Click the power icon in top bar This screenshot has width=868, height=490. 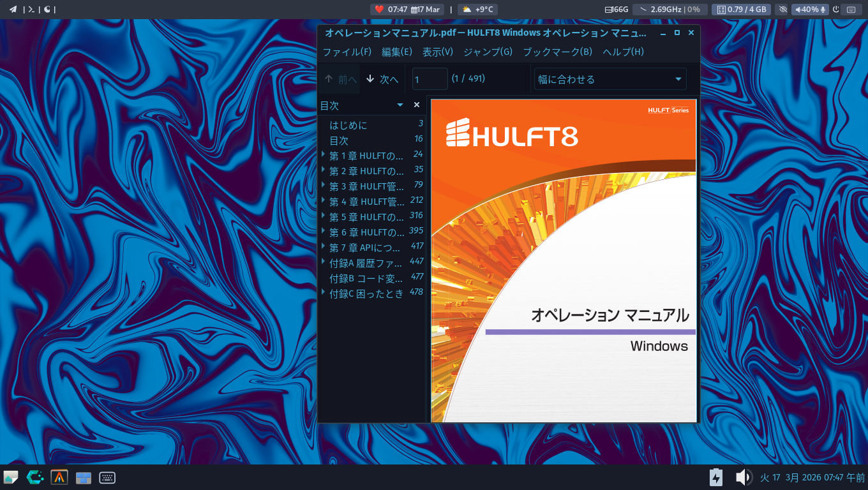(x=836, y=9)
